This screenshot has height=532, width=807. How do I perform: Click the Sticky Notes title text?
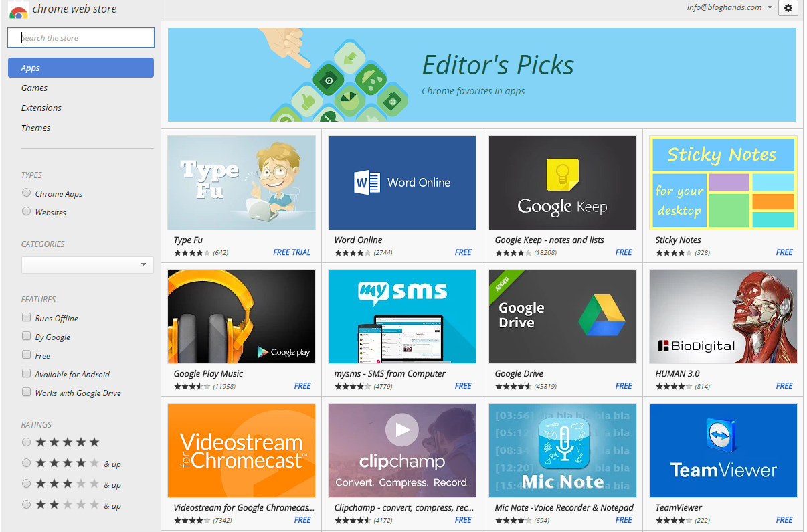click(679, 240)
